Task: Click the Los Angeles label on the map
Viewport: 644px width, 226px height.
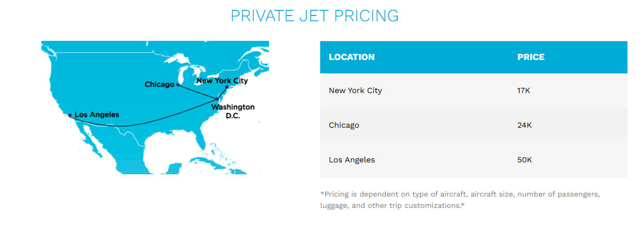Action: [97, 115]
